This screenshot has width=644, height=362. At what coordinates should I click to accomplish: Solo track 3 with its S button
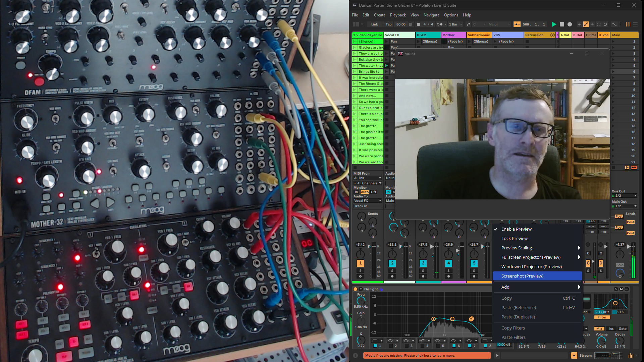point(423,271)
